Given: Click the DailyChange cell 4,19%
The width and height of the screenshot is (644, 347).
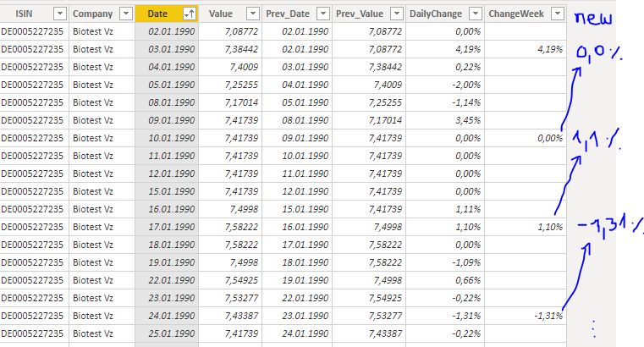Looking at the screenshot, I should point(445,49).
